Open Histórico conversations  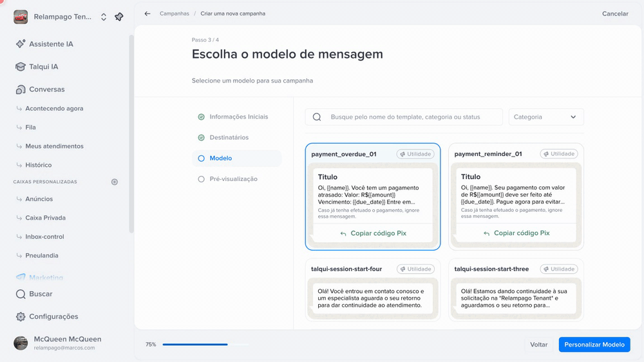coord(38,165)
